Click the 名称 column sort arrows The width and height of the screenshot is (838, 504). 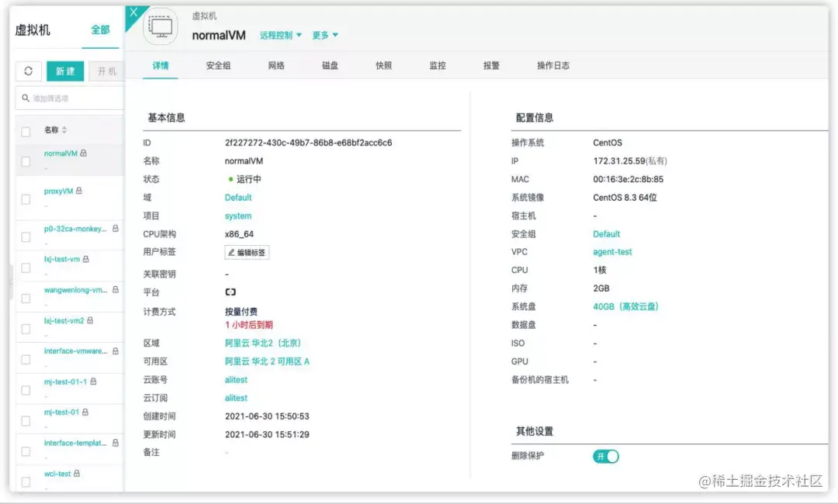click(66, 129)
